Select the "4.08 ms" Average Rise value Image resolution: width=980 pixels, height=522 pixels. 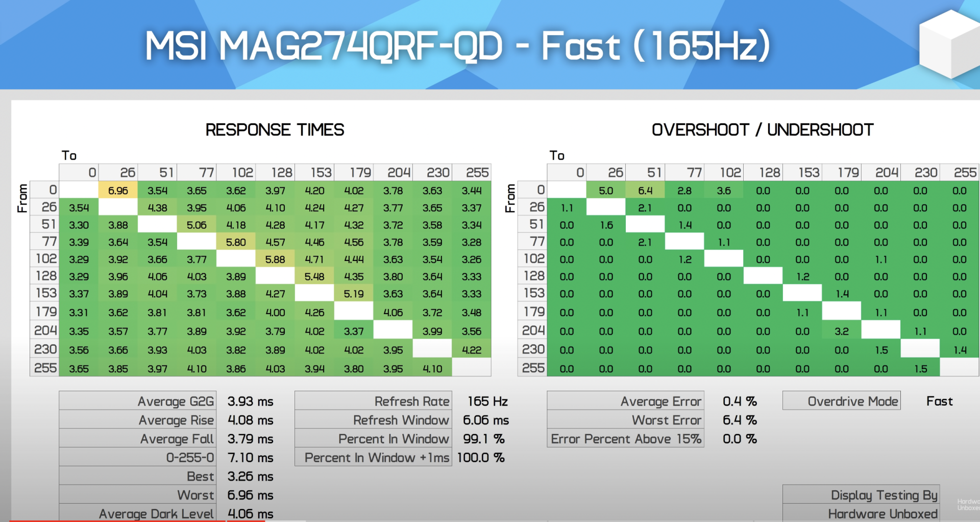tap(250, 420)
